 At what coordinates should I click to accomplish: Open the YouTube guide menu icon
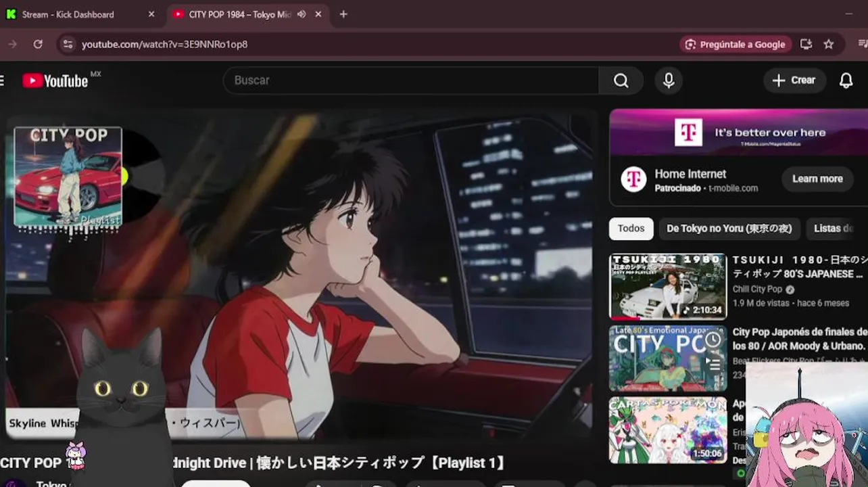2,80
